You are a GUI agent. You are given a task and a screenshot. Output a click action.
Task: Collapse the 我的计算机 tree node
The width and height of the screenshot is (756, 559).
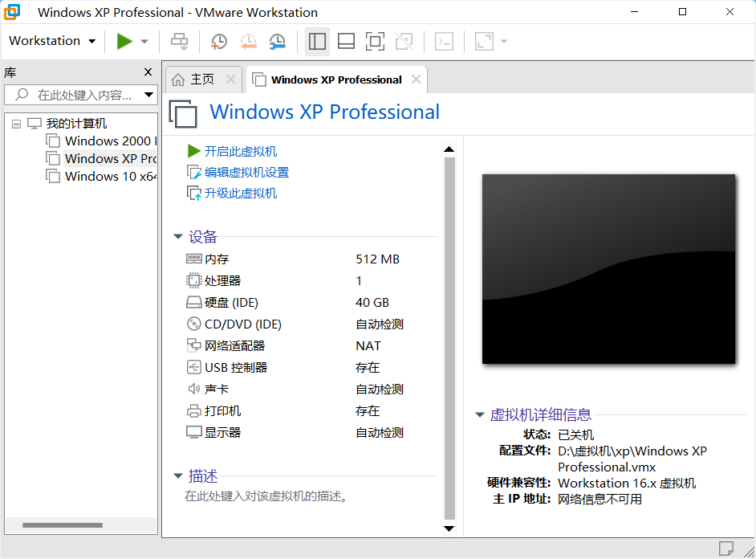coord(17,124)
